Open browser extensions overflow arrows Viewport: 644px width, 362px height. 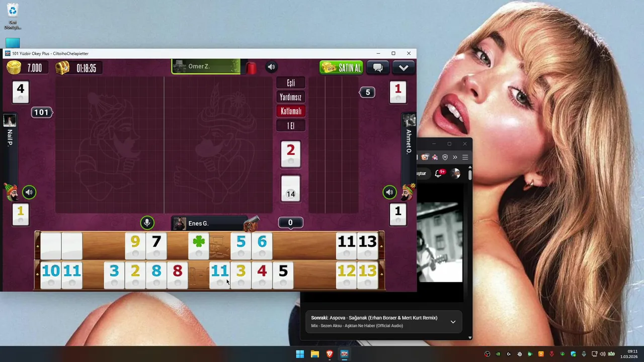point(455,157)
